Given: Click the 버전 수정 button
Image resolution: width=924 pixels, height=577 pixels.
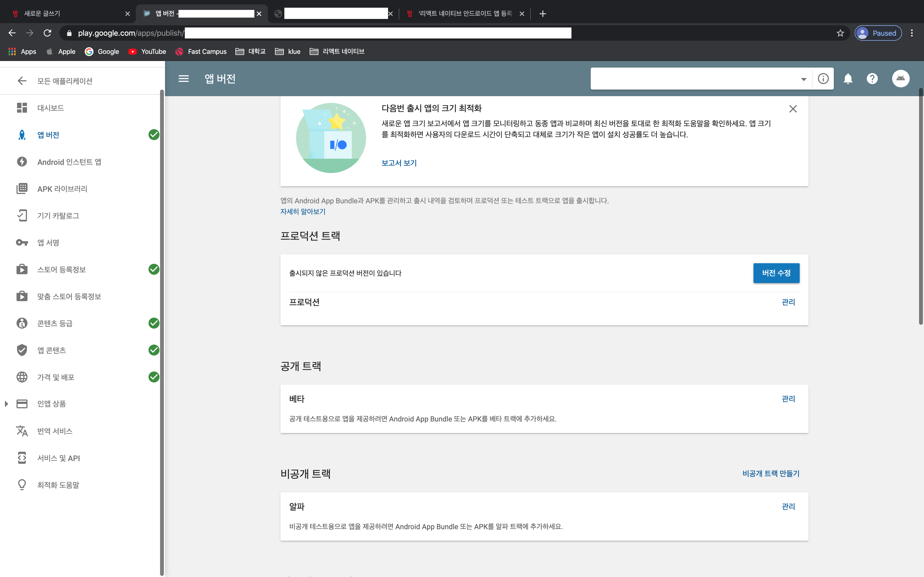Looking at the screenshot, I should coord(776,273).
